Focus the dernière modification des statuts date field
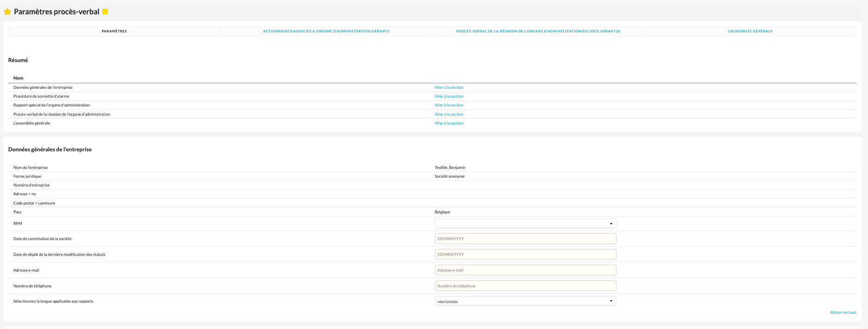This screenshot has height=329, width=868. coord(526,255)
